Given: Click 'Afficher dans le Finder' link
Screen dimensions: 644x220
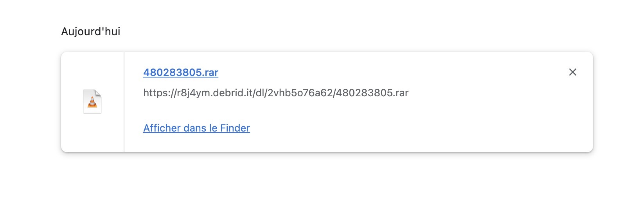Looking at the screenshot, I should tap(196, 128).
